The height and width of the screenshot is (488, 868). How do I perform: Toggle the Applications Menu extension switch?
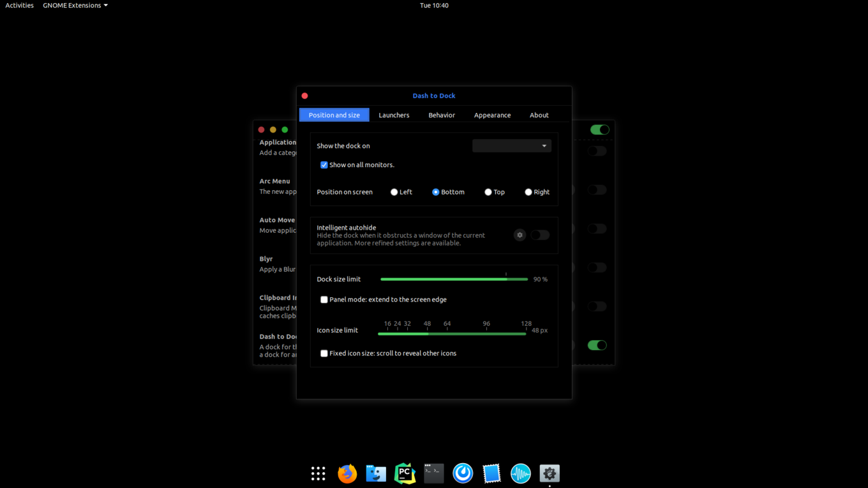tap(597, 151)
